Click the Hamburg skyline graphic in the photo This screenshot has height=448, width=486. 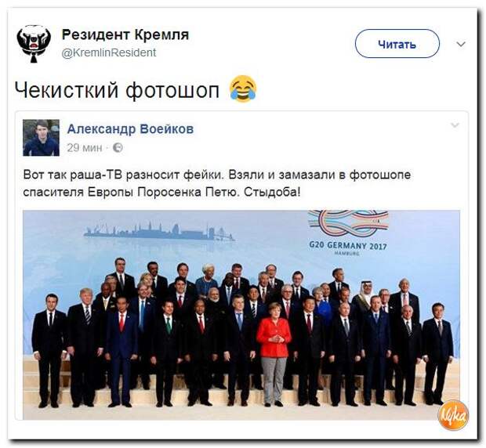tap(158, 231)
